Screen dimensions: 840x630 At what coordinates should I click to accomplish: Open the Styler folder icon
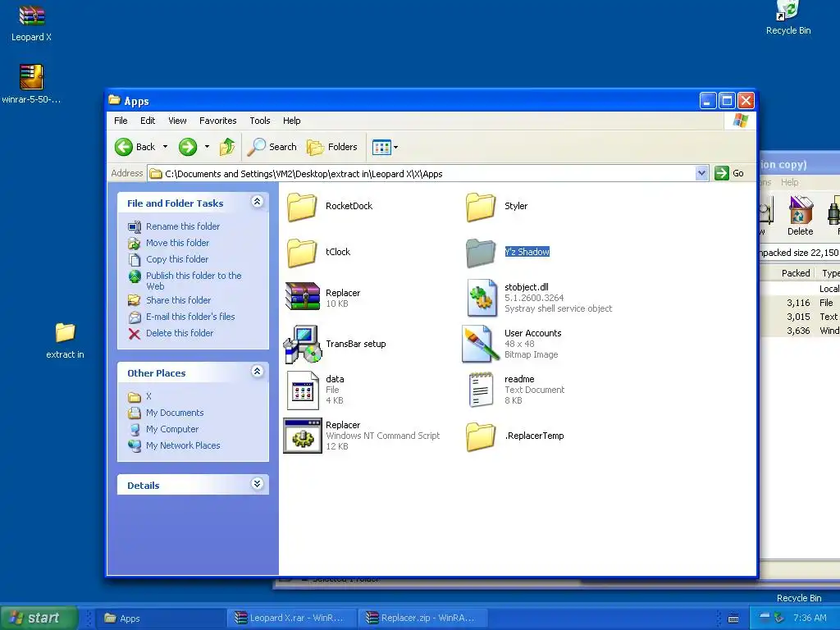(x=481, y=207)
